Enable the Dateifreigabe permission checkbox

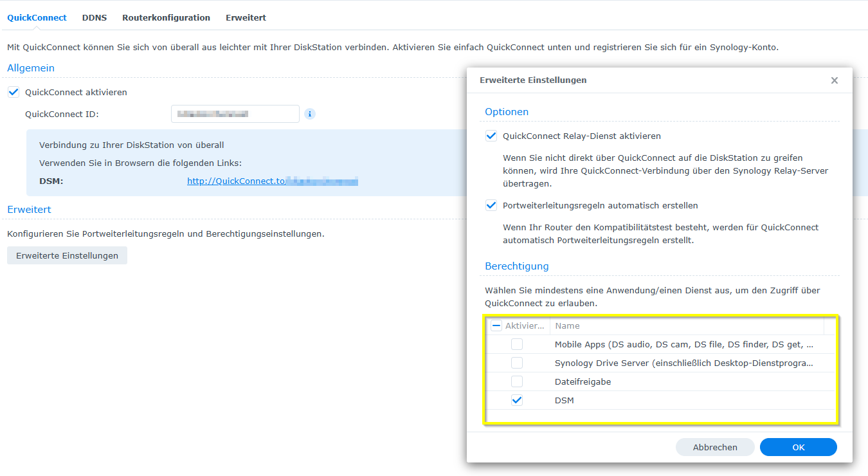(516, 381)
